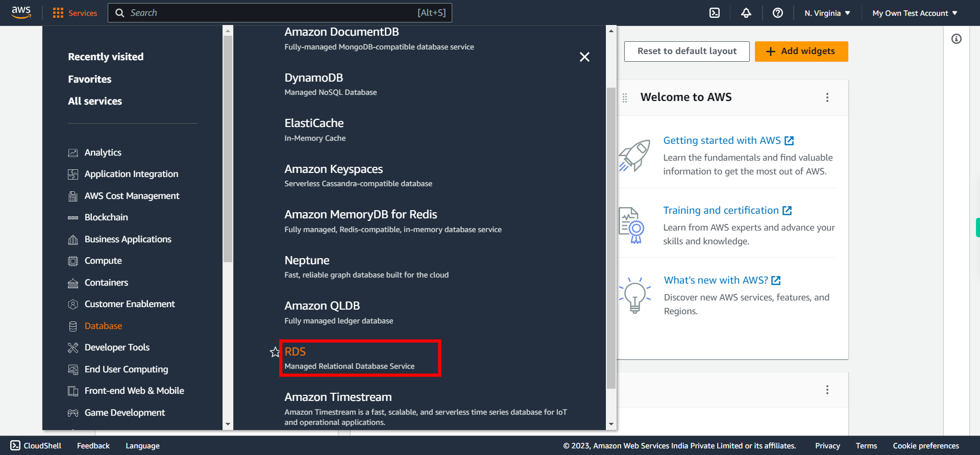Screen dimensions: 980x455
Task: Click the Application Integration category icon
Action: (73, 174)
